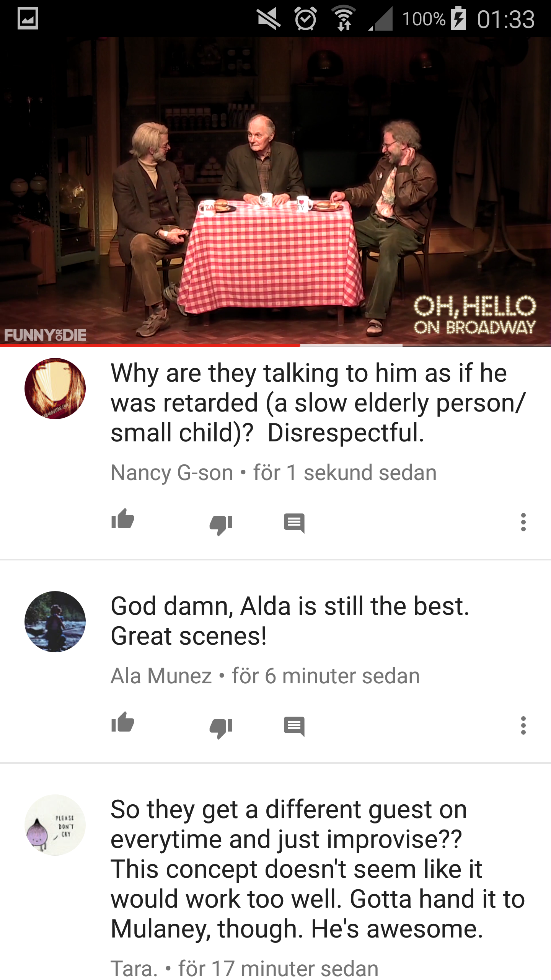Reply to Ala Munez's comment

294,727
